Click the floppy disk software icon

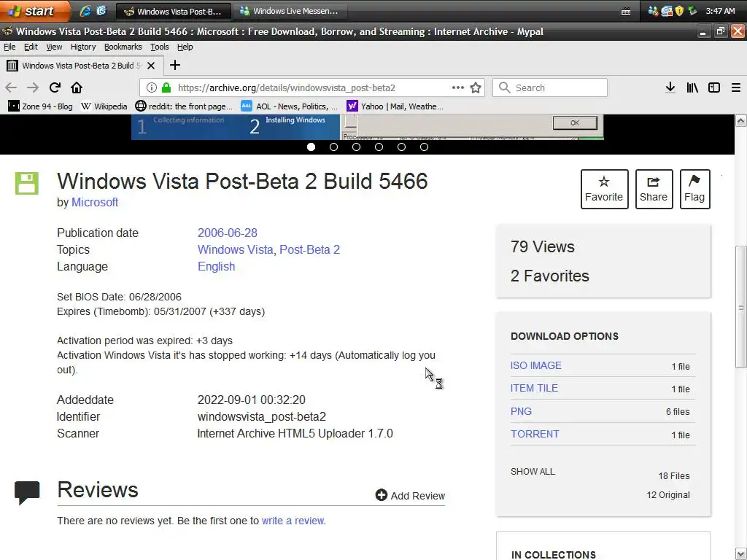tap(27, 183)
